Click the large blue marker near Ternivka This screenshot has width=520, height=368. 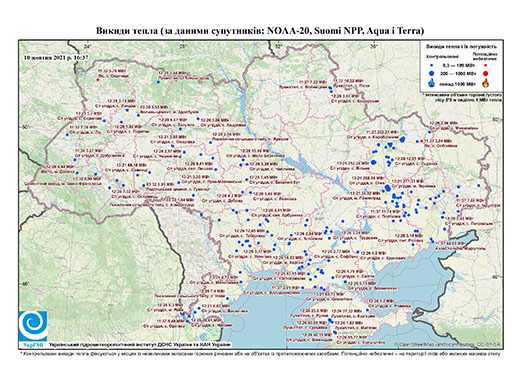tap(387, 188)
